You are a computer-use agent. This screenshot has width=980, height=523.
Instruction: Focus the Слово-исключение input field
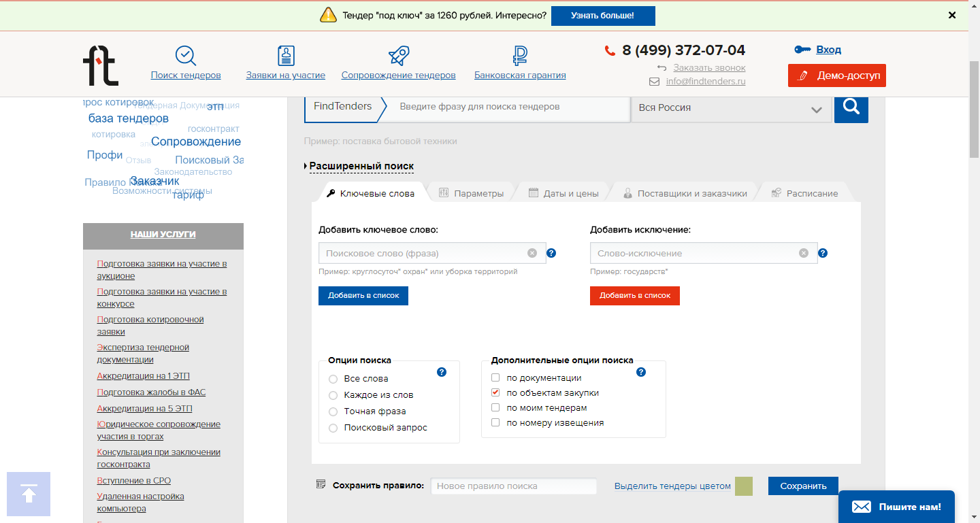(704, 253)
